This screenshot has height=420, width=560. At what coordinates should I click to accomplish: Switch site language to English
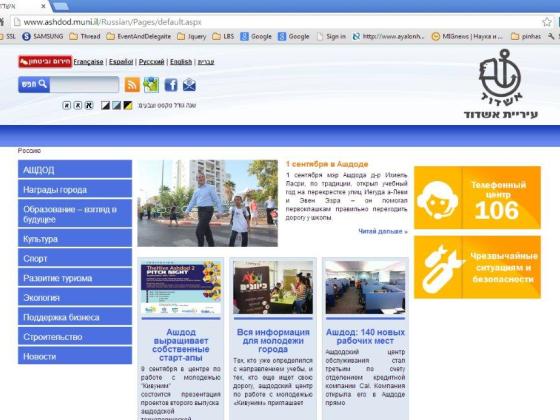181,62
